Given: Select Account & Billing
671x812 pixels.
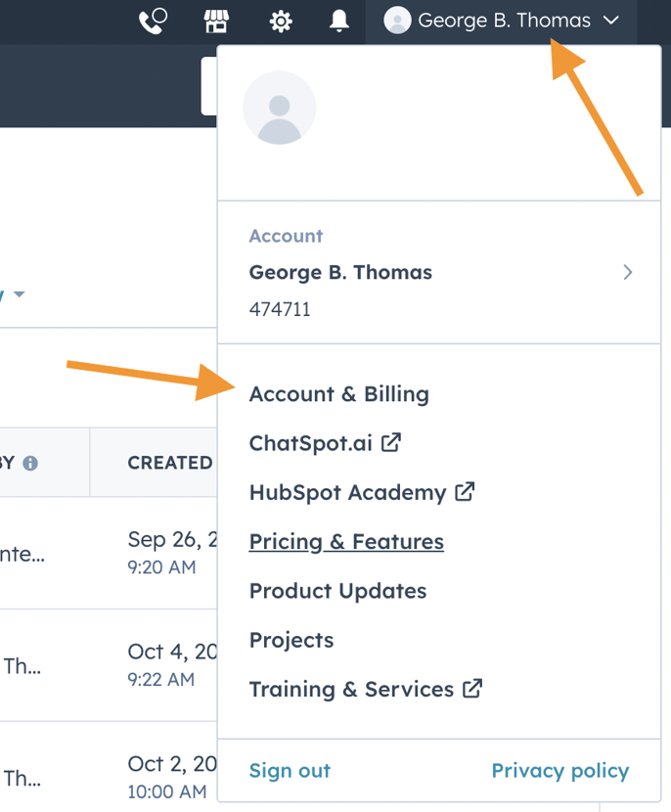Looking at the screenshot, I should click(338, 394).
